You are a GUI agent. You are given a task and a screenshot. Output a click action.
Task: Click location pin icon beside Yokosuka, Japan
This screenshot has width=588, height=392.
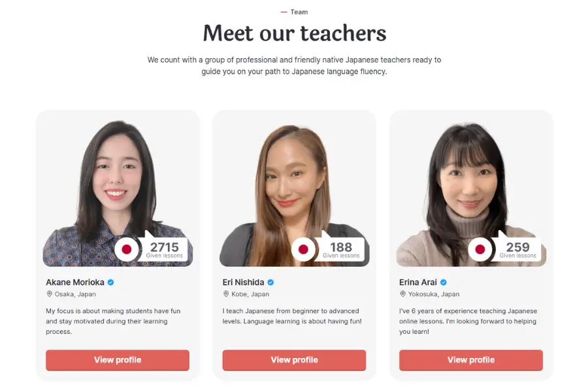pos(402,294)
